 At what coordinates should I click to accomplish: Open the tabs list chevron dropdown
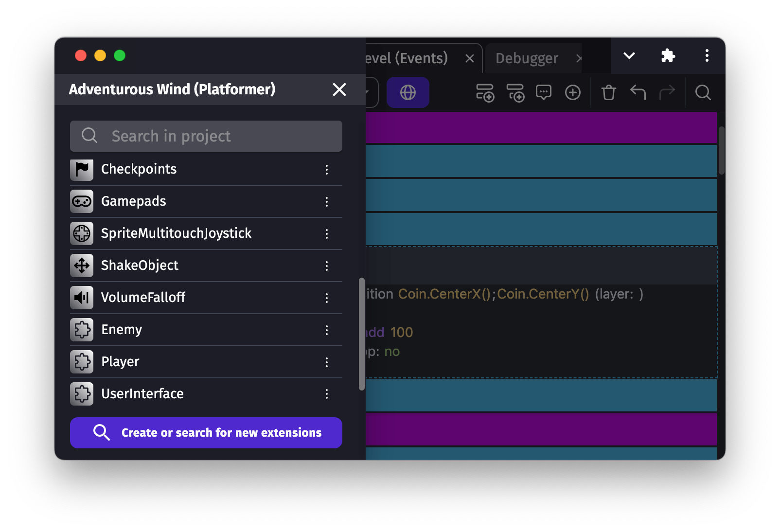[x=629, y=56]
